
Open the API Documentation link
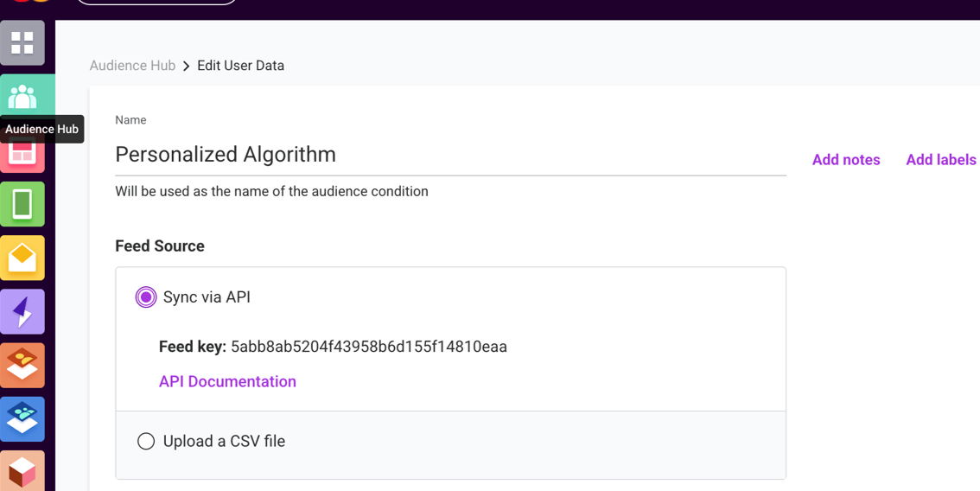click(x=227, y=381)
